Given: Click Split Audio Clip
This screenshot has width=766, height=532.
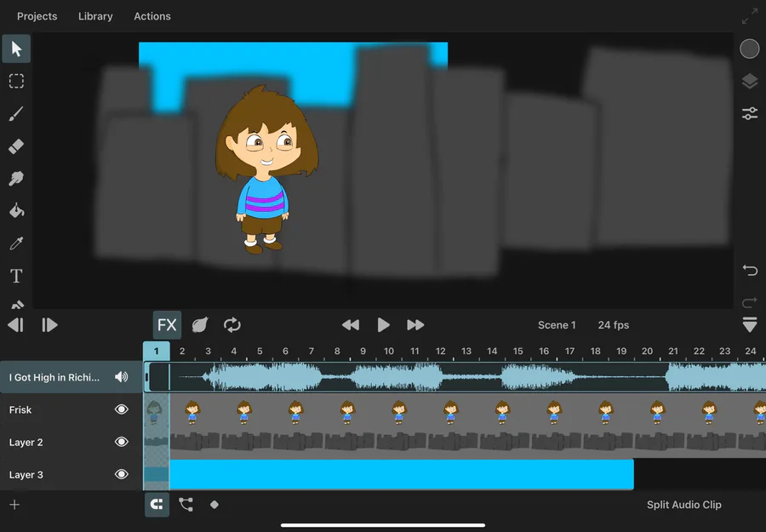Looking at the screenshot, I should coord(684,505).
